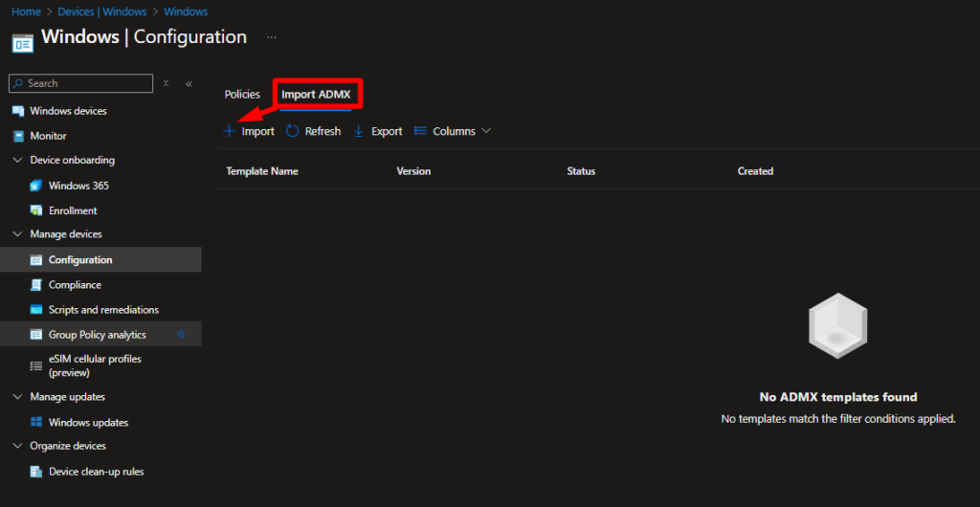
Task: Click the Group Policy analytics icon
Action: click(x=37, y=336)
